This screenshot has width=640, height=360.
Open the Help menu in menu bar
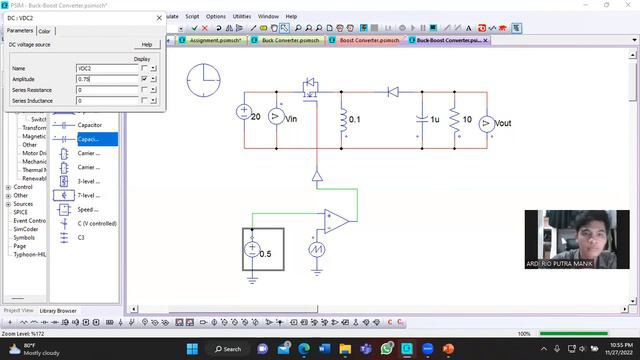[291, 16]
